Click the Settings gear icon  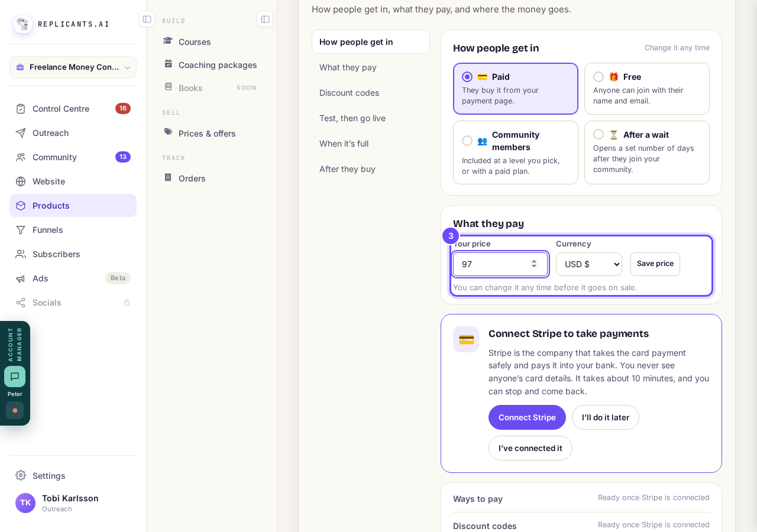tap(21, 476)
